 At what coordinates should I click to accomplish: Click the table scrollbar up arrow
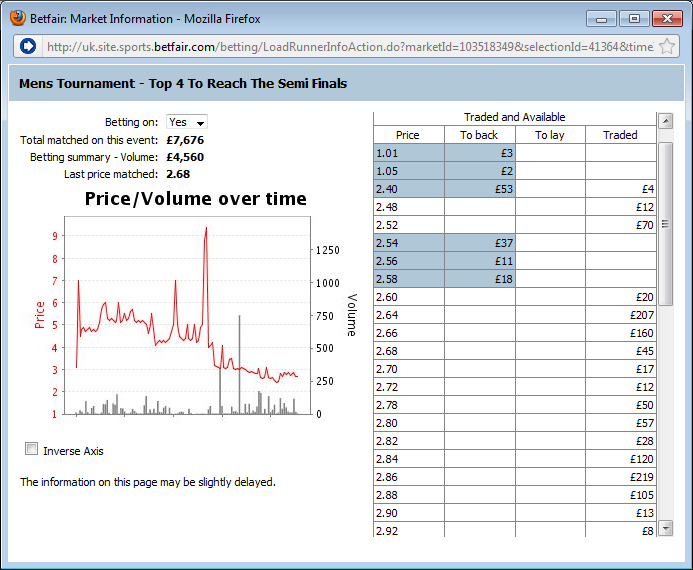666,121
